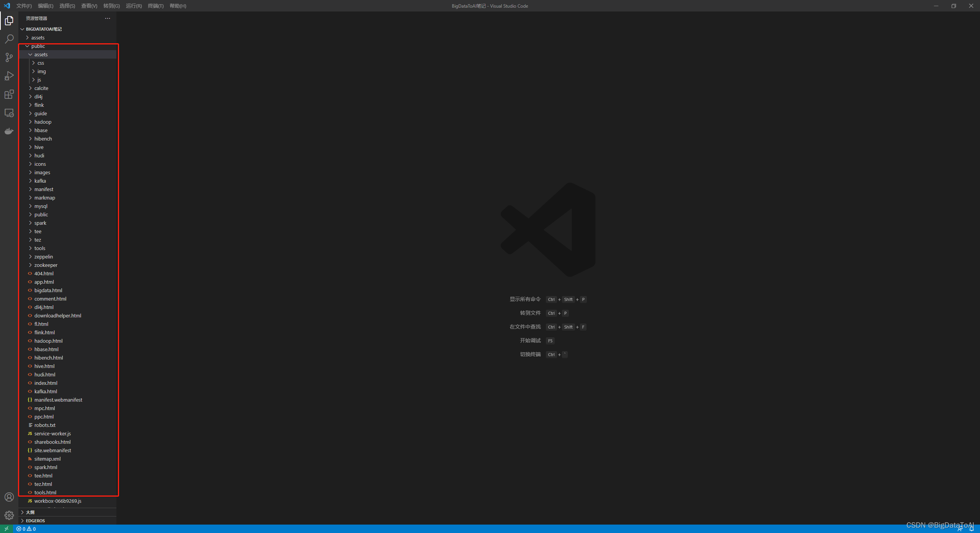Open the Extensions view
The height and width of the screenshot is (533, 980).
(x=9, y=94)
